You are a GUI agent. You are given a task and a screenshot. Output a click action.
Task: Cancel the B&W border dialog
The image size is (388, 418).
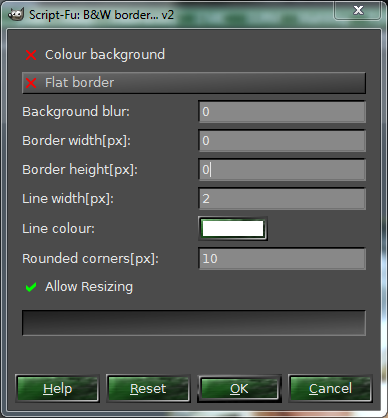tap(330, 389)
